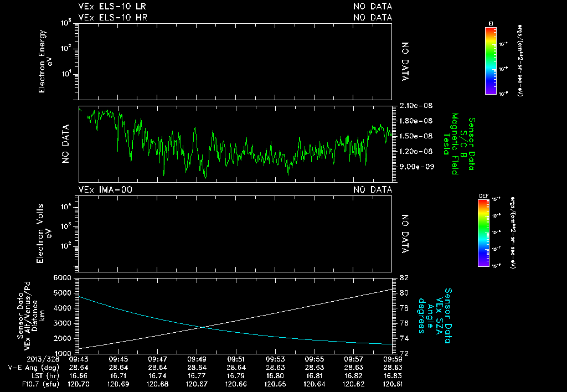567x392 pixels.
Task: Click the green 'Magnetic Field Tesla' axis label
Action: (451, 144)
